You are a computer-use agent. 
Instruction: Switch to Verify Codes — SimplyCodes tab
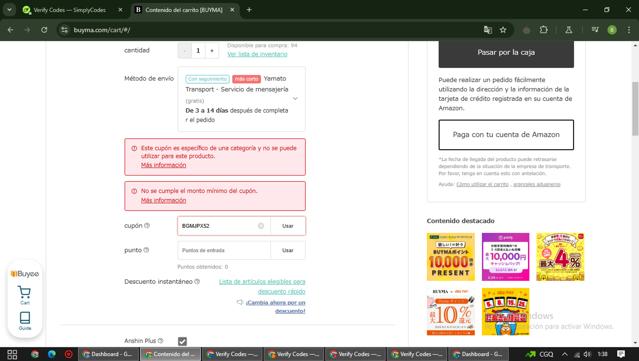click(69, 10)
